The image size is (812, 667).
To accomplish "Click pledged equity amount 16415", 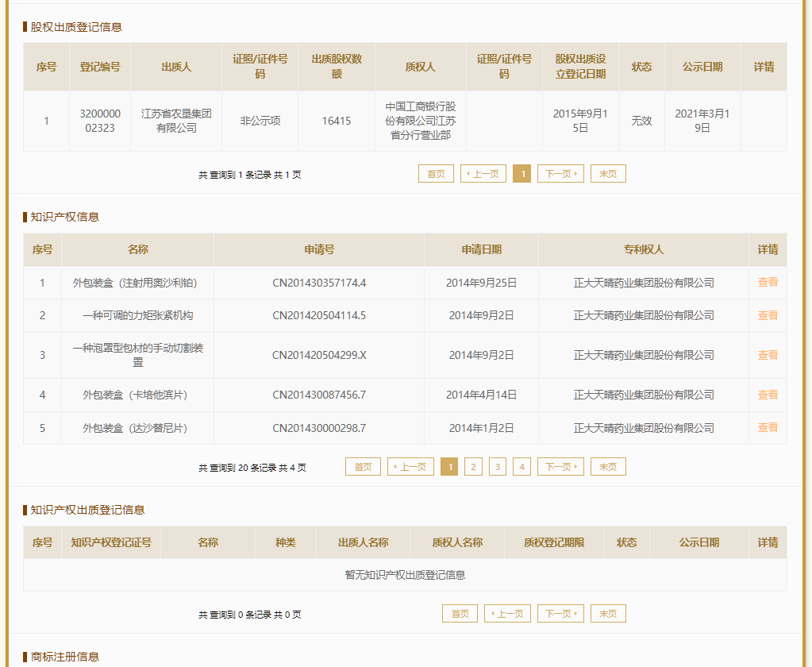I will tap(337, 121).
